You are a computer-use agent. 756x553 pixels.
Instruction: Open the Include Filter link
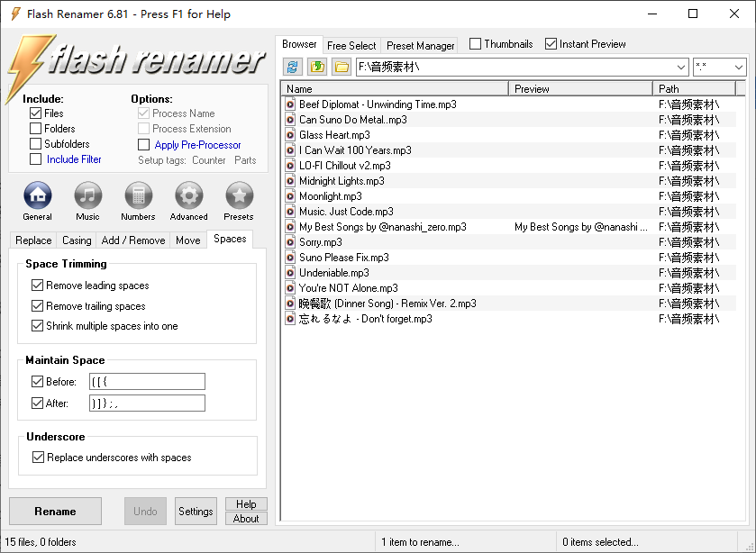(x=74, y=159)
